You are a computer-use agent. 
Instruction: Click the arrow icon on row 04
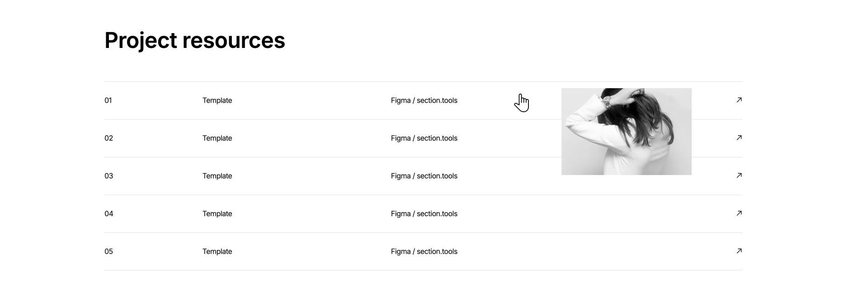739,213
